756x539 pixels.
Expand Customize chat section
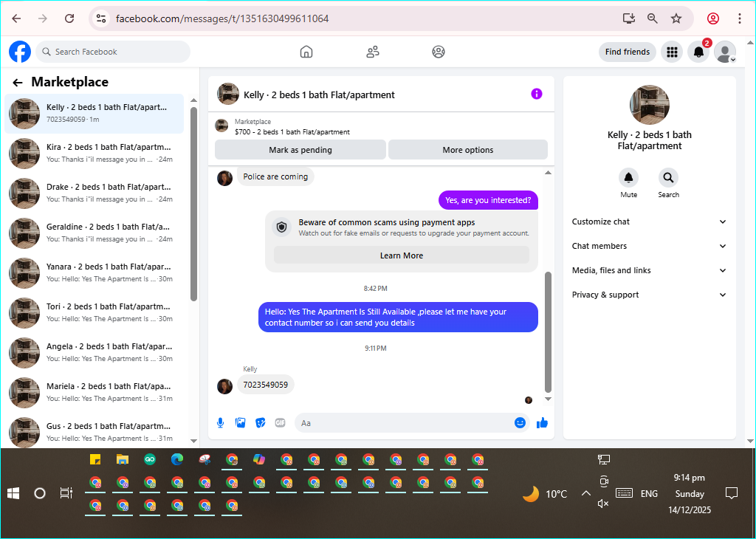[x=649, y=222]
